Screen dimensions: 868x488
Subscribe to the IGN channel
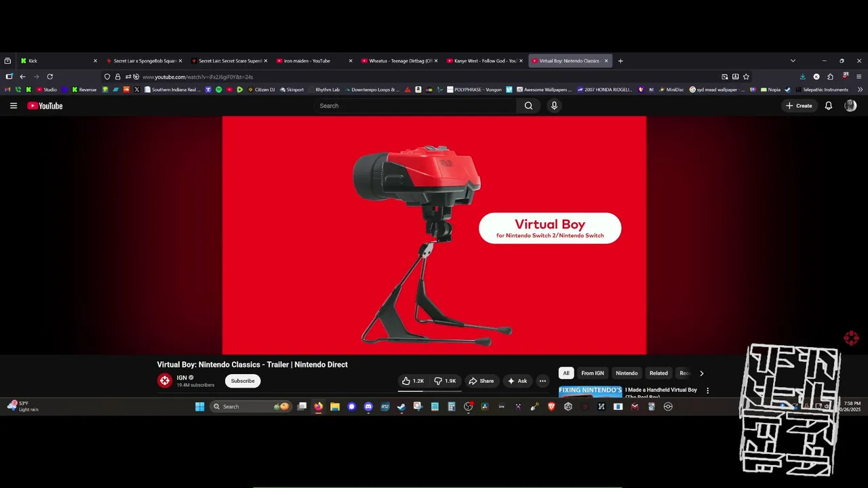(x=243, y=381)
